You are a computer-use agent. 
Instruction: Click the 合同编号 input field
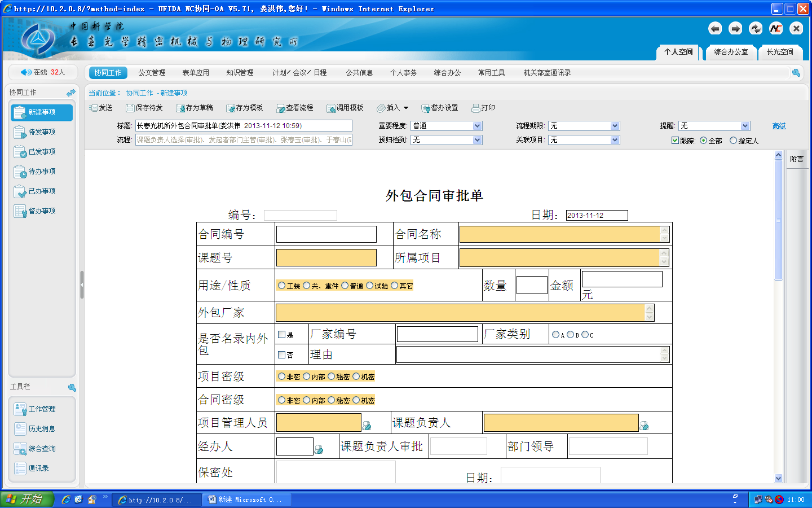coord(326,234)
